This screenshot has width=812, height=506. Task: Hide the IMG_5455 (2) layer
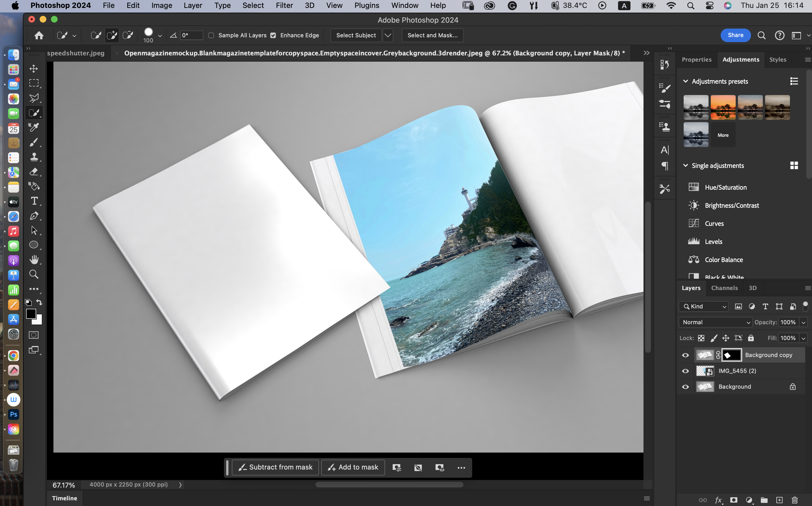pyautogui.click(x=685, y=371)
